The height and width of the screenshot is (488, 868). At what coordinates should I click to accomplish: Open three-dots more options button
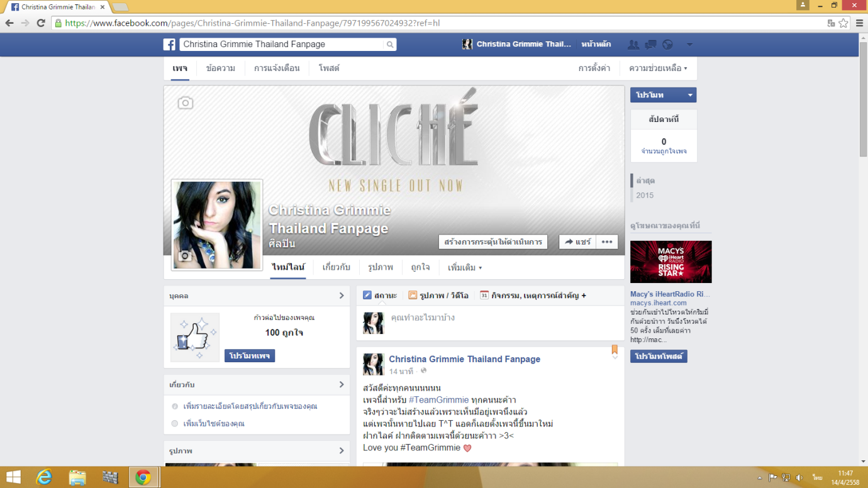point(607,242)
